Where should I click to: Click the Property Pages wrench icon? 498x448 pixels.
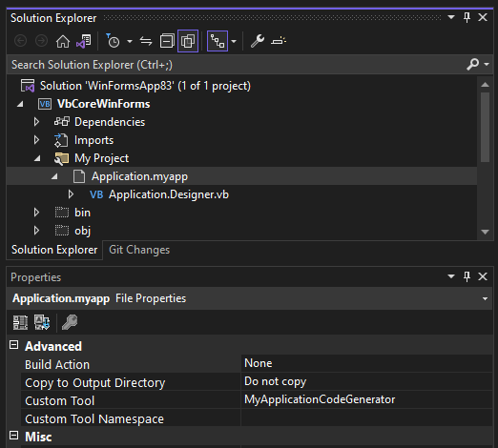click(70, 322)
